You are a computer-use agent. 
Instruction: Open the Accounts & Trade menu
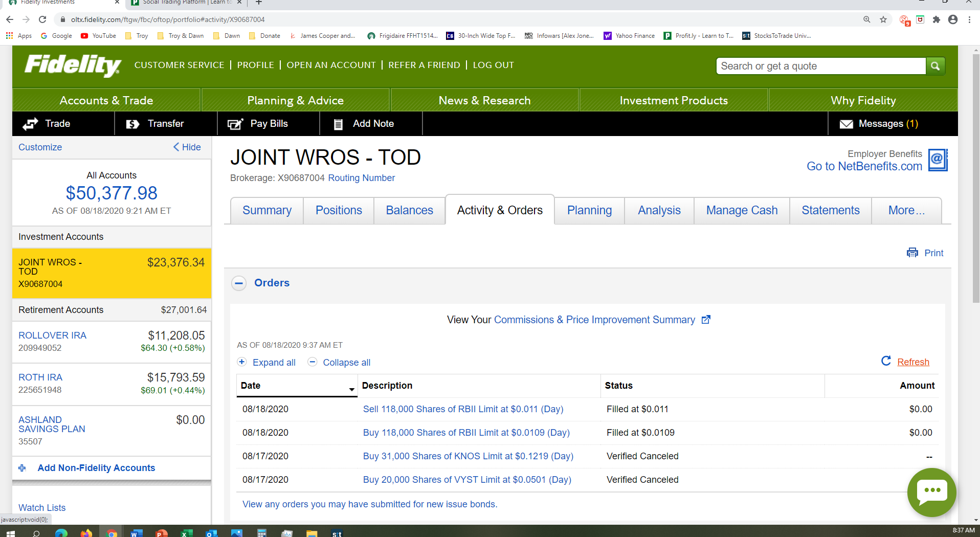tap(106, 100)
